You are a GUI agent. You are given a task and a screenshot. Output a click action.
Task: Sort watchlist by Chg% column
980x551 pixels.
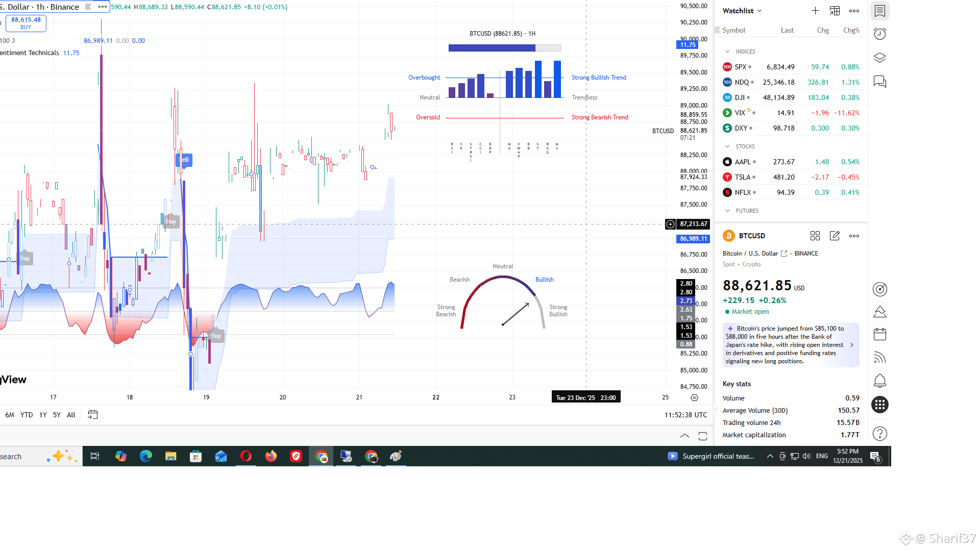click(851, 30)
